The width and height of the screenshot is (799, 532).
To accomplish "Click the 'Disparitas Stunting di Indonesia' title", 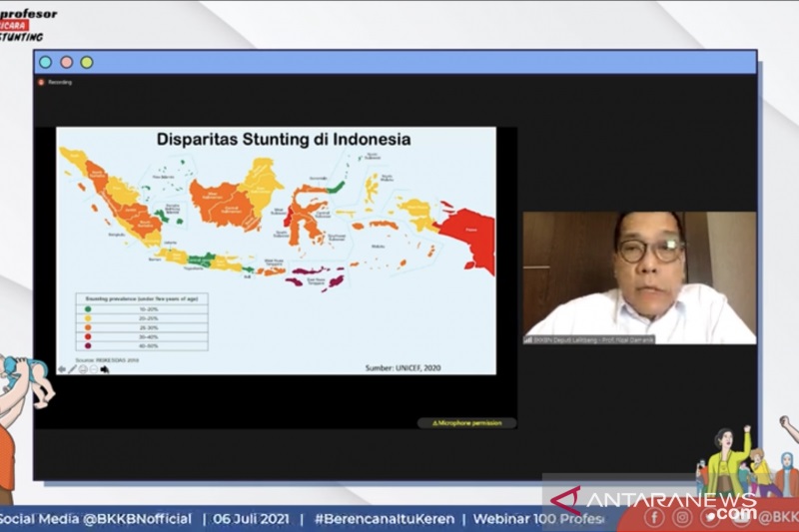I will click(284, 140).
